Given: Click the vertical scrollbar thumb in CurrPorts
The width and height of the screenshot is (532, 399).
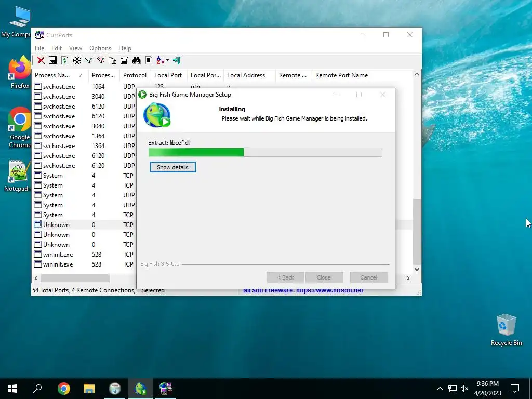Looking at the screenshot, I should point(417,232).
